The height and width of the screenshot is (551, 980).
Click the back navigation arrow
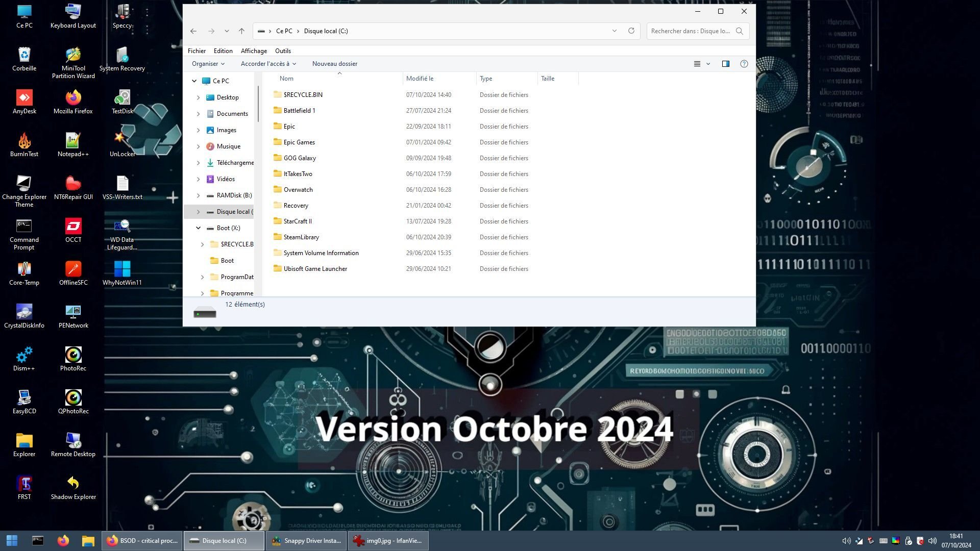[193, 31]
